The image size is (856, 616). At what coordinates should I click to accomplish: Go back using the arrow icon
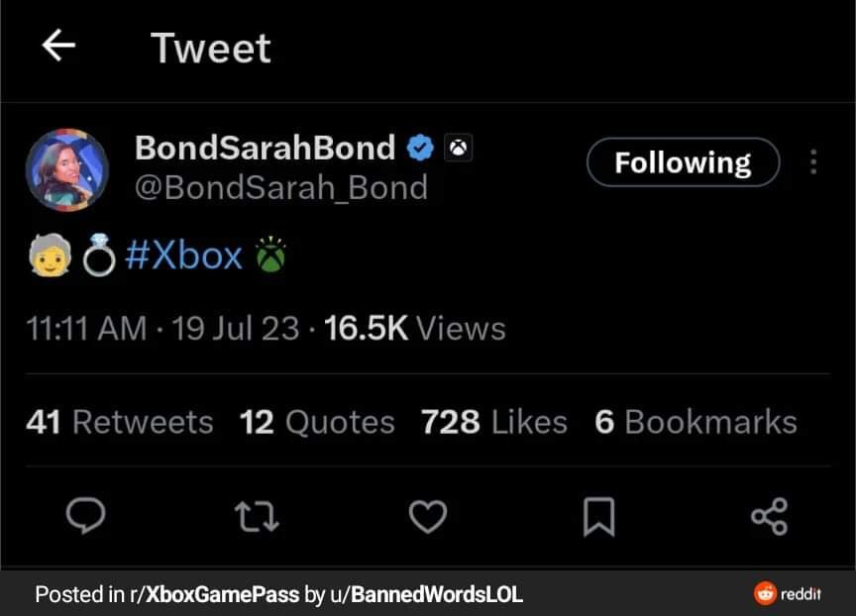coord(58,46)
